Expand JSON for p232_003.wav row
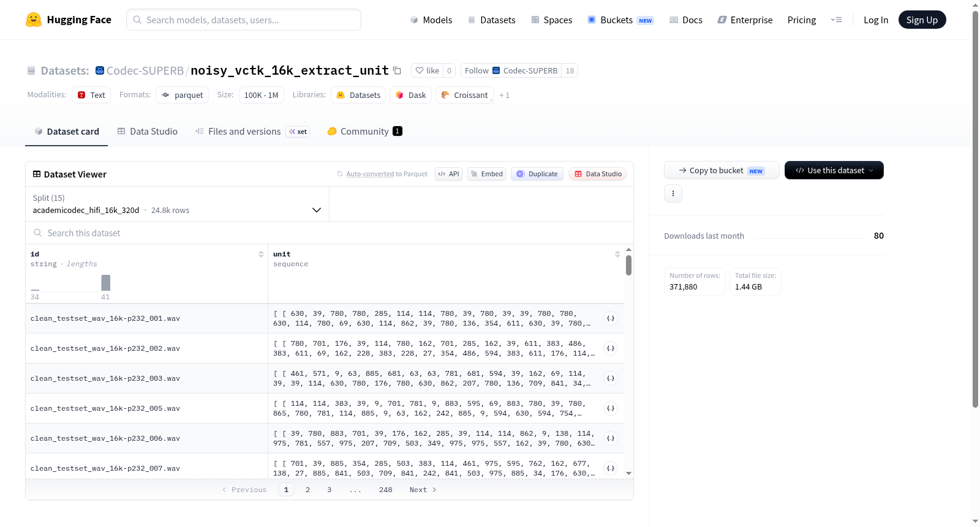 point(611,378)
